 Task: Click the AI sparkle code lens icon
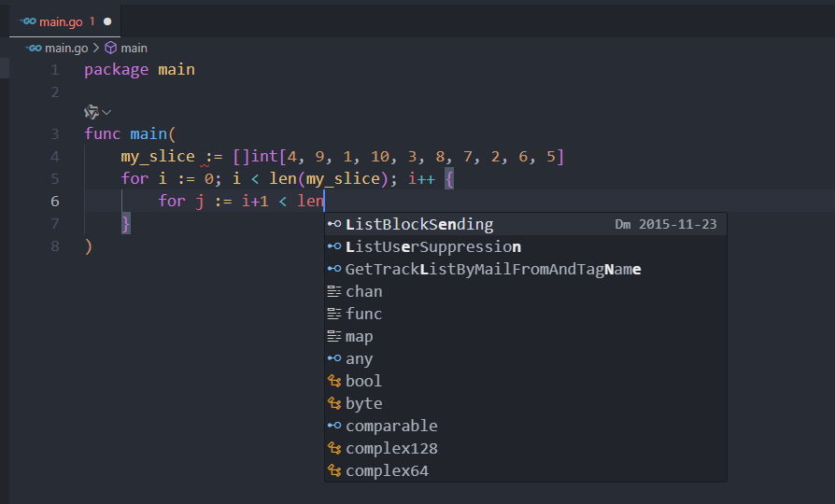pyautogui.click(x=92, y=112)
